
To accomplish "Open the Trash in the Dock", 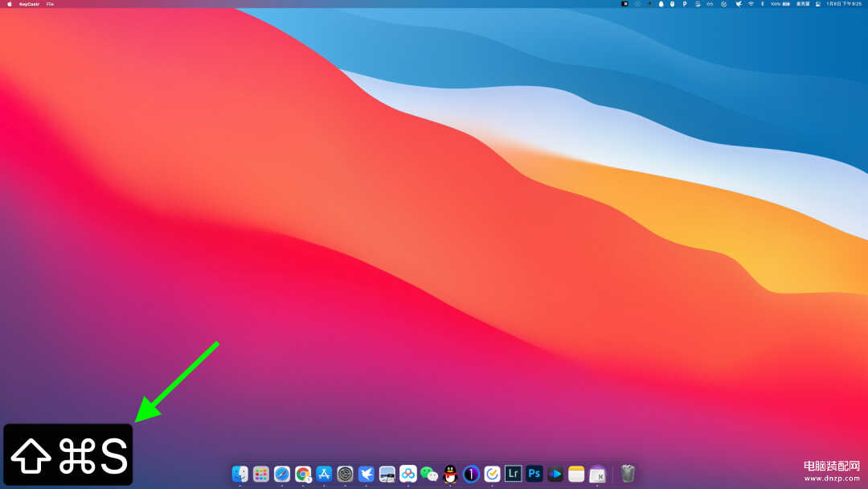I will [x=628, y=474].
